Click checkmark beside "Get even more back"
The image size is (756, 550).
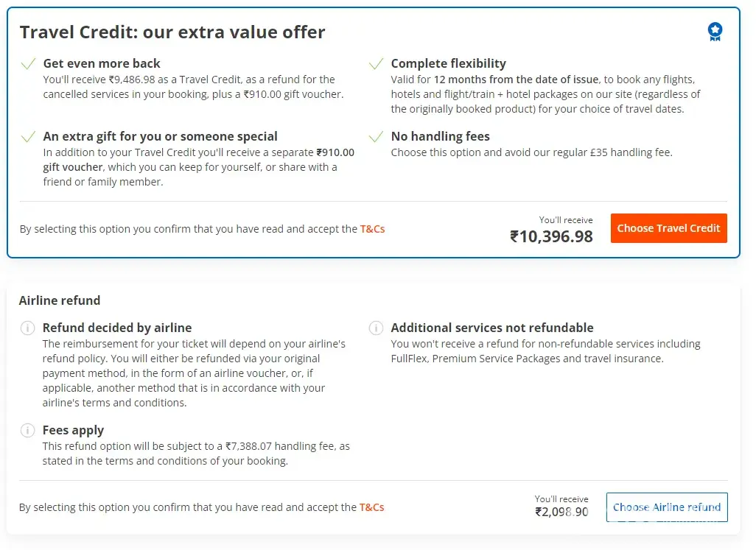tap(29, 64)
